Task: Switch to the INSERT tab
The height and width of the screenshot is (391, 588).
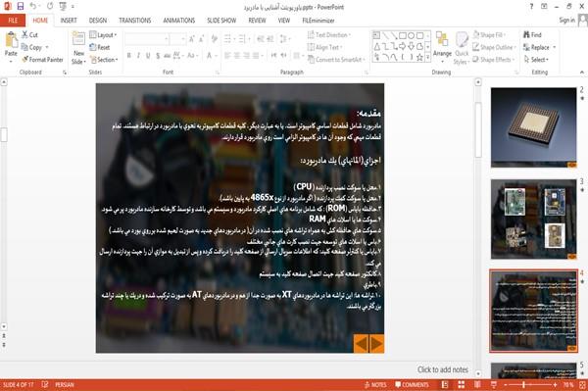Action: pos(69,21)
